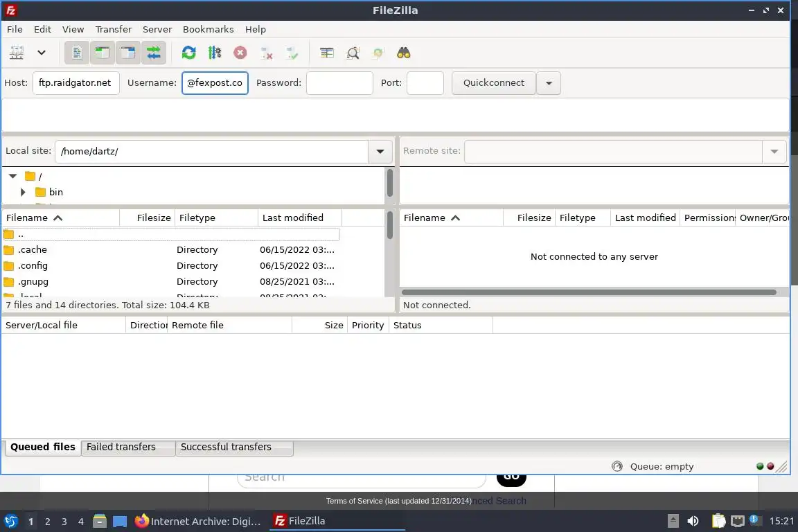Screen dimensions: 798x532
Task: Switch to workspace 2 in taskbar
Action: pos(47,522)
